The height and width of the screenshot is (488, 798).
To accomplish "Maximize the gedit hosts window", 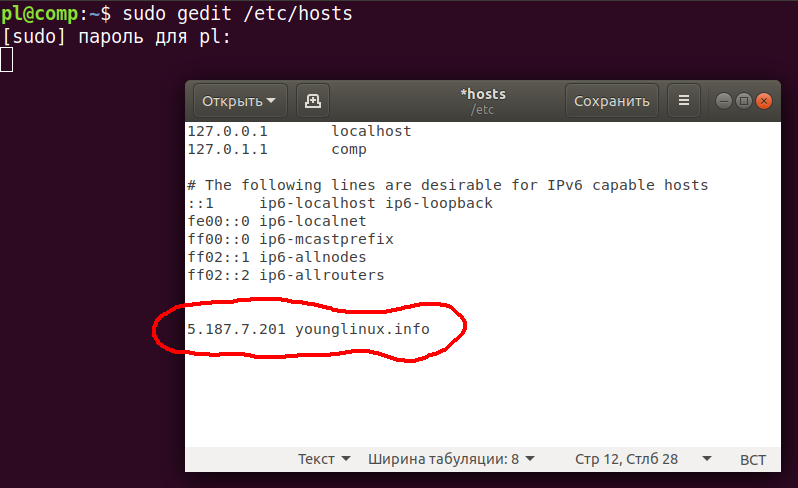I will [743, 101].
